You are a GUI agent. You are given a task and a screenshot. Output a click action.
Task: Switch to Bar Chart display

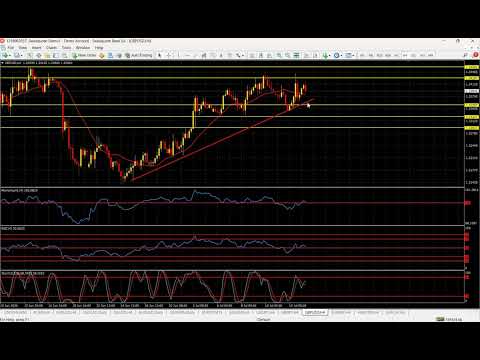tap(252, 55)
